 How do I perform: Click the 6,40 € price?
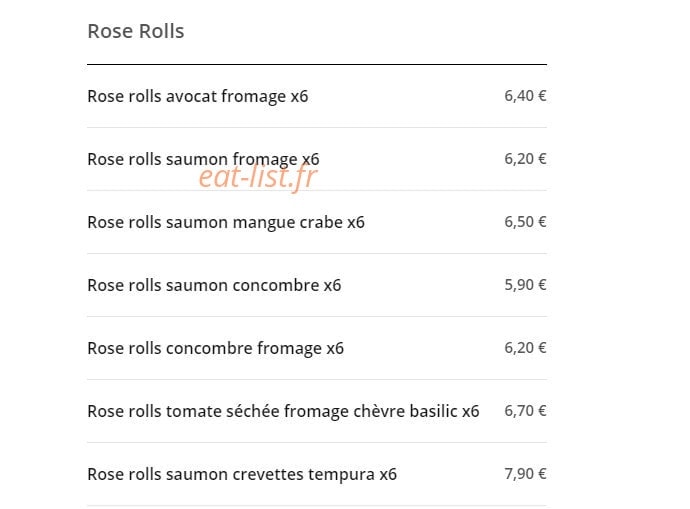tap(525, 95)
